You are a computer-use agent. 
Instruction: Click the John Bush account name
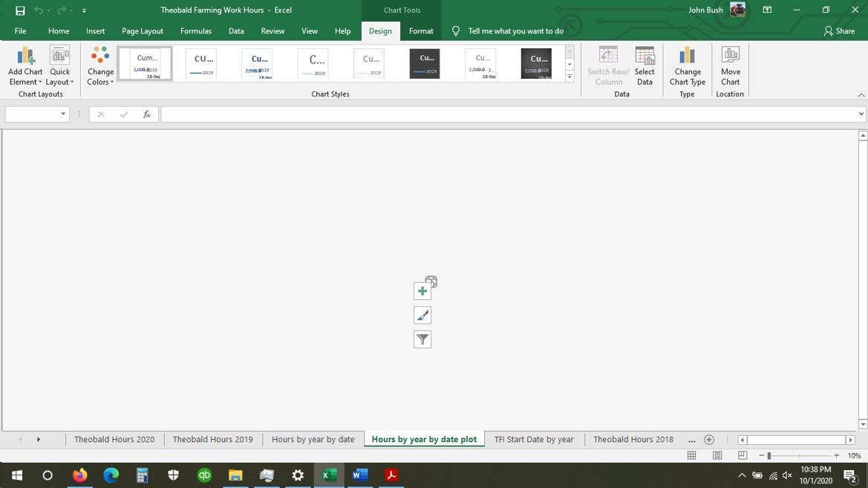tap(705, 10)
